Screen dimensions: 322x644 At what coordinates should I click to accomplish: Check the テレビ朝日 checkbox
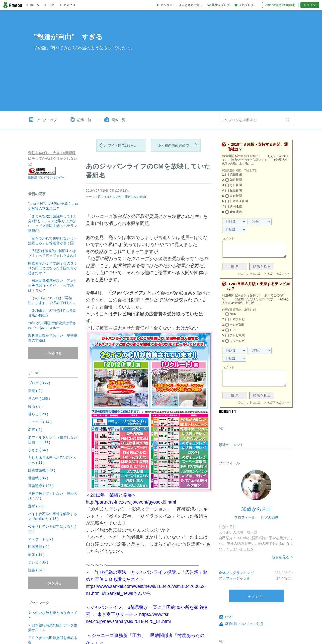point(227,325)
